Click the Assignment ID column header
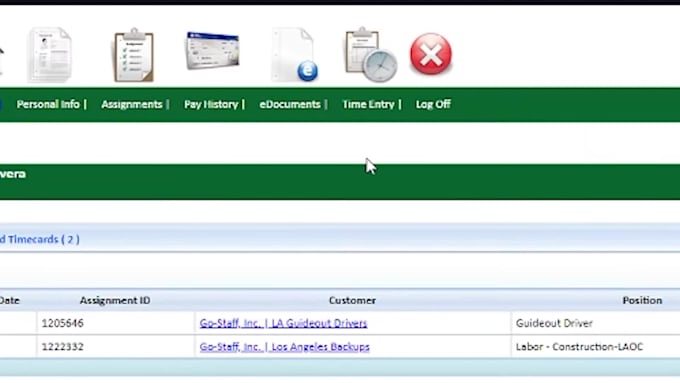The width and height of the screenshot is (680, 383). click(x=115, y=300)
